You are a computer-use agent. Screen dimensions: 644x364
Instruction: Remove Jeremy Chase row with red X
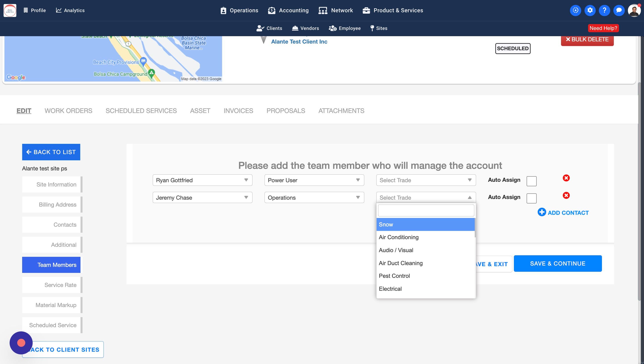pyautogui.click(x=566, y=195)
